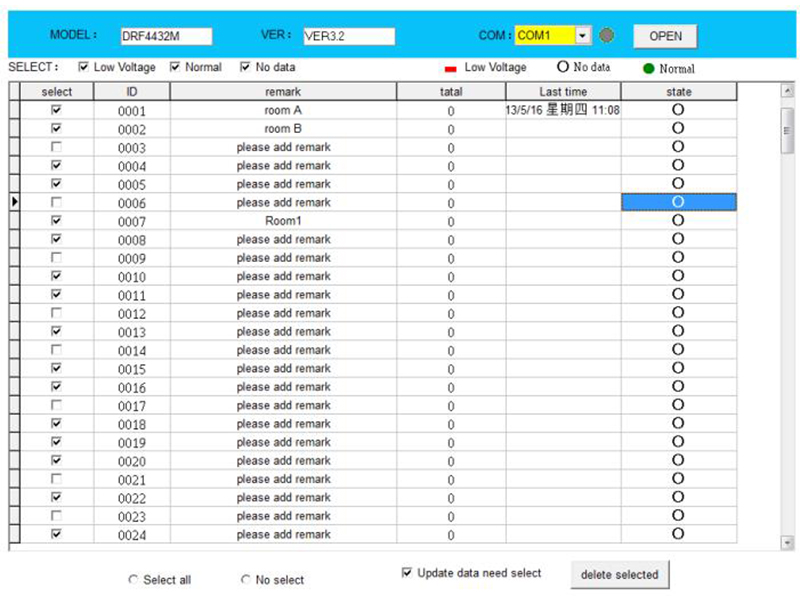Choose the No select radio button
This screenshot has width=800, height=600.
(245, 580)
